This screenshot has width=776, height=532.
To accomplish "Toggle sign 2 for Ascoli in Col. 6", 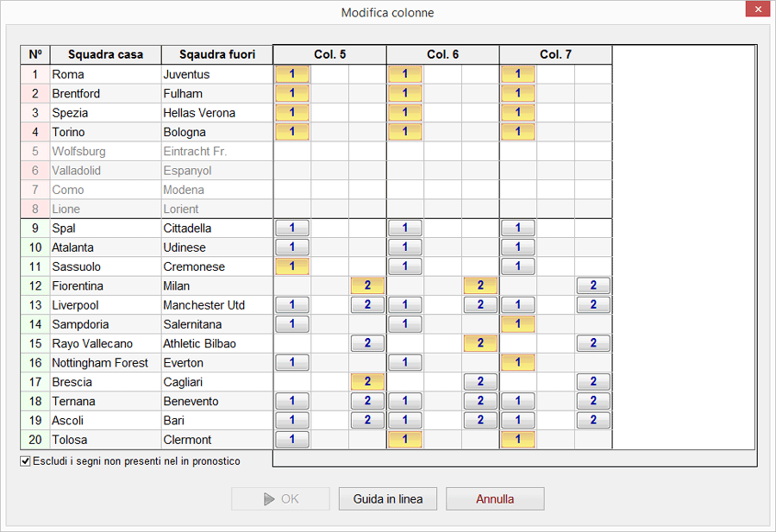I will (x=480, y=421).
